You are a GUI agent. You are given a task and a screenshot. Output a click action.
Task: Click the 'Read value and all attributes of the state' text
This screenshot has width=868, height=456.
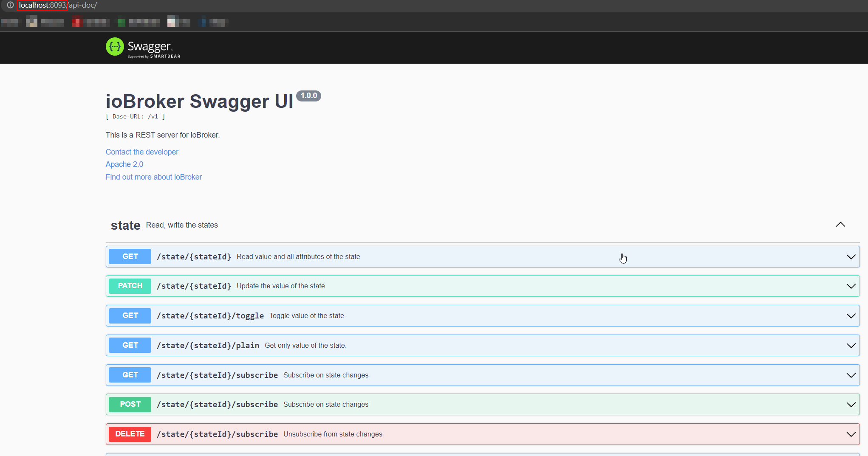298,257
